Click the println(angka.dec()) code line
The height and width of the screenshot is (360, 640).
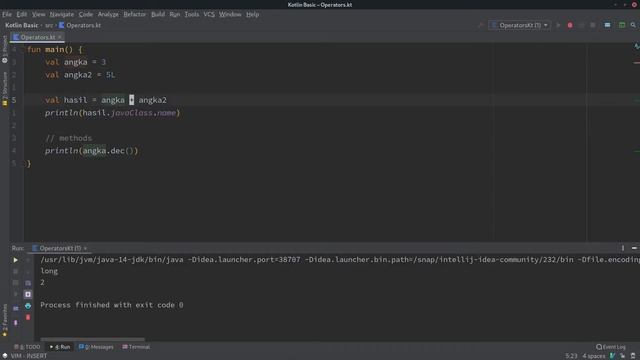(91, 151)
